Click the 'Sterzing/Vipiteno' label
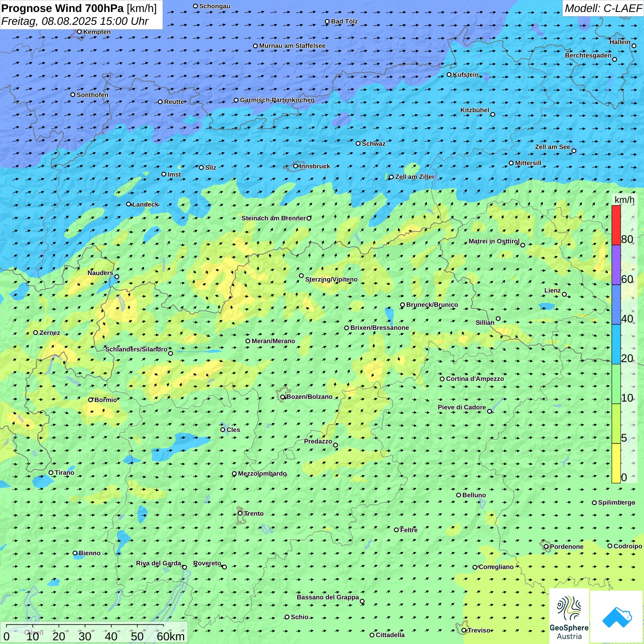The height and width of the screenshot is (644, 644). 331,279
